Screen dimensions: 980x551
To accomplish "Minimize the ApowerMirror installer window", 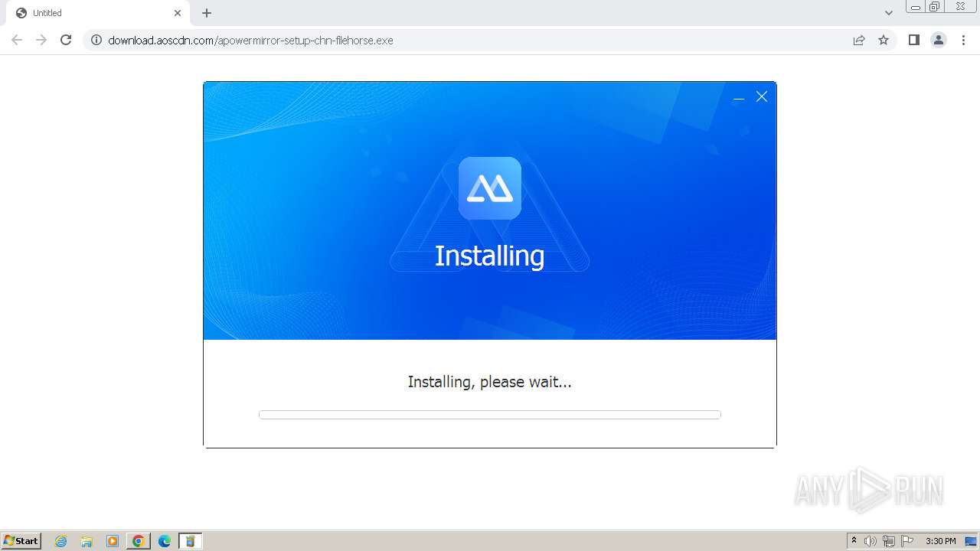I will tap(739, 97).
